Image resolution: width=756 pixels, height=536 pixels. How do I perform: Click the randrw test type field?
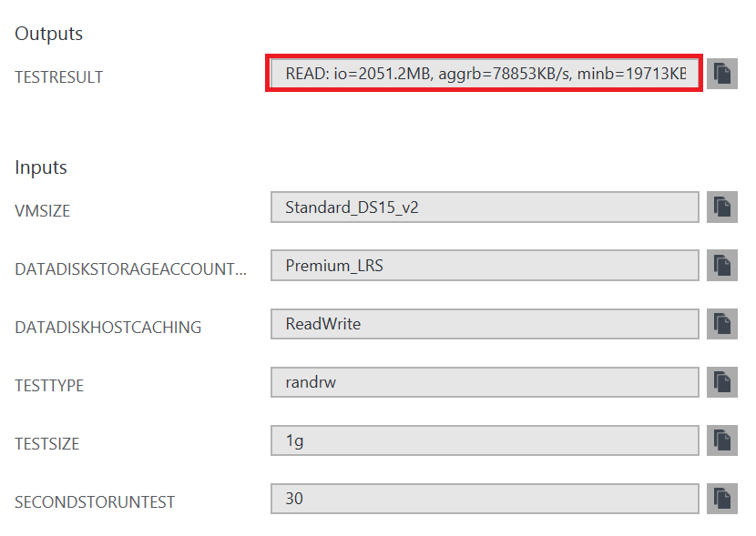(x=485, y=382)
